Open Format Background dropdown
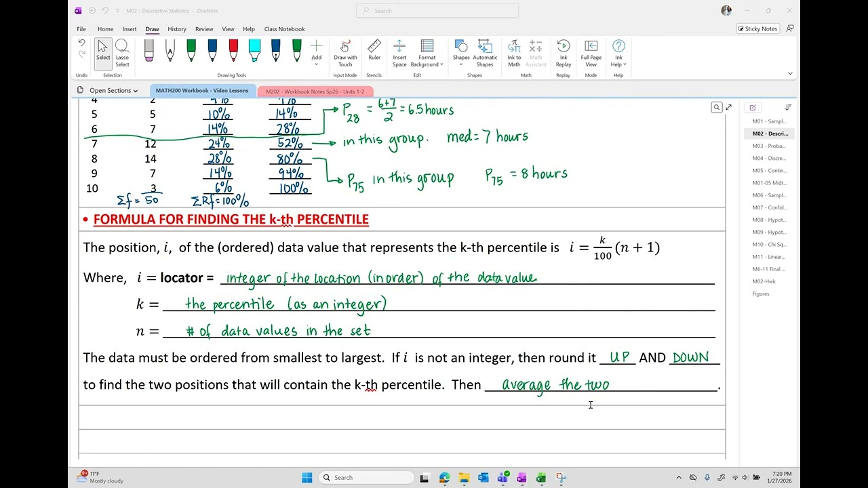868x488 pixels. 427,53
